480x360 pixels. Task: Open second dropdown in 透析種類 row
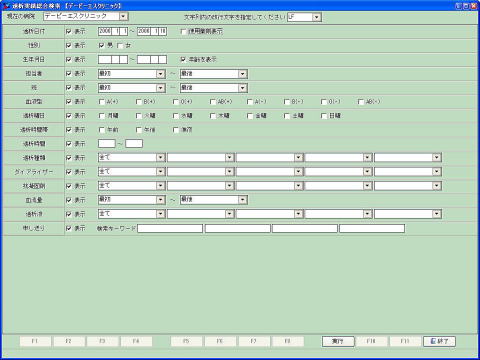point(230,157)
